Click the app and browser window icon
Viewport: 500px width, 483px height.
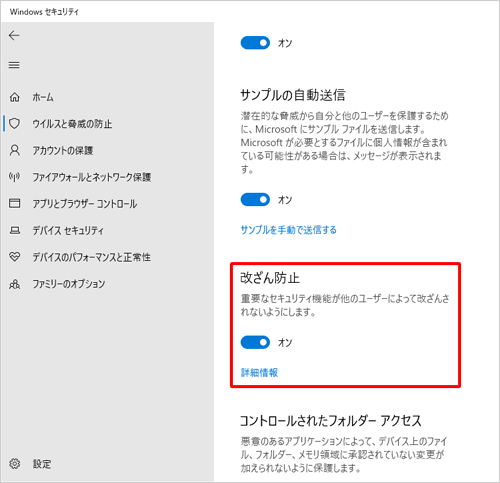(14, 203)
